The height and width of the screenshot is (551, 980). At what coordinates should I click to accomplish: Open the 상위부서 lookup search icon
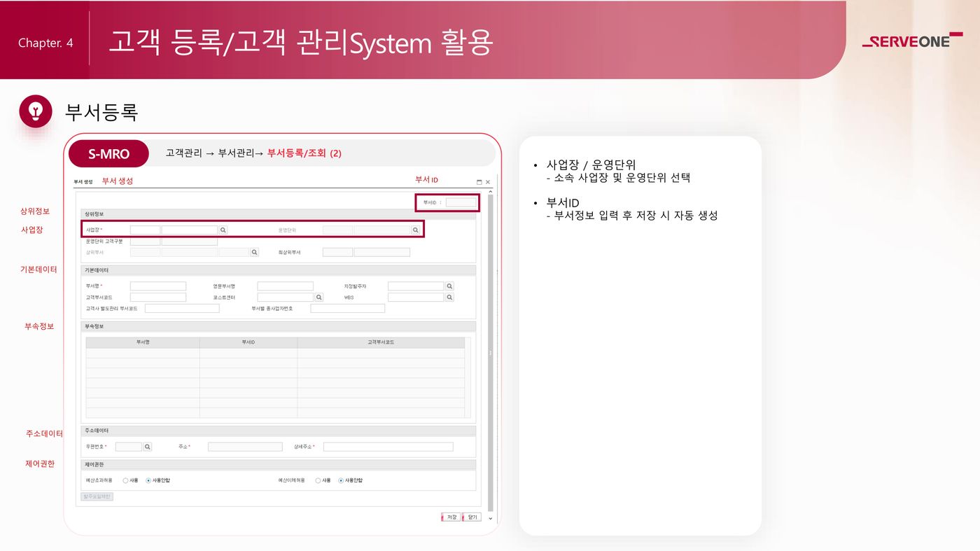254,252
